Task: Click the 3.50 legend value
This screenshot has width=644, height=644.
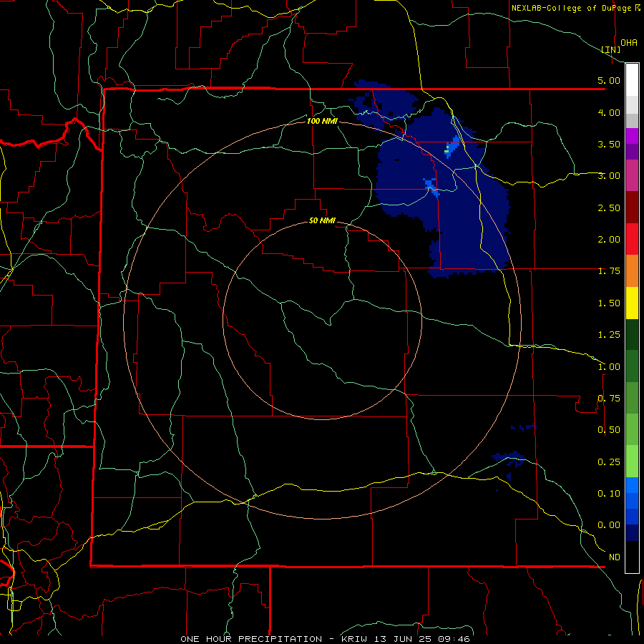Action: [609, 144]
